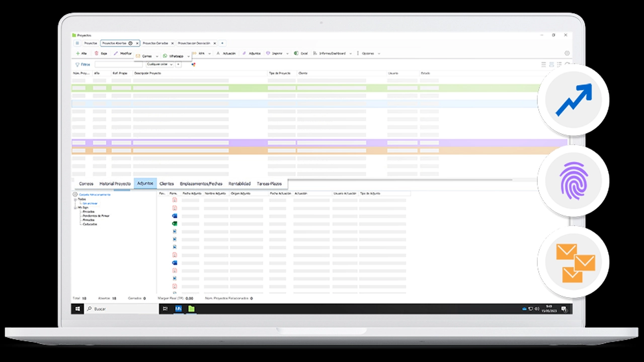Select Caducados in folder tree
This screenshot has height=362, width=644.
coord(90,224)
